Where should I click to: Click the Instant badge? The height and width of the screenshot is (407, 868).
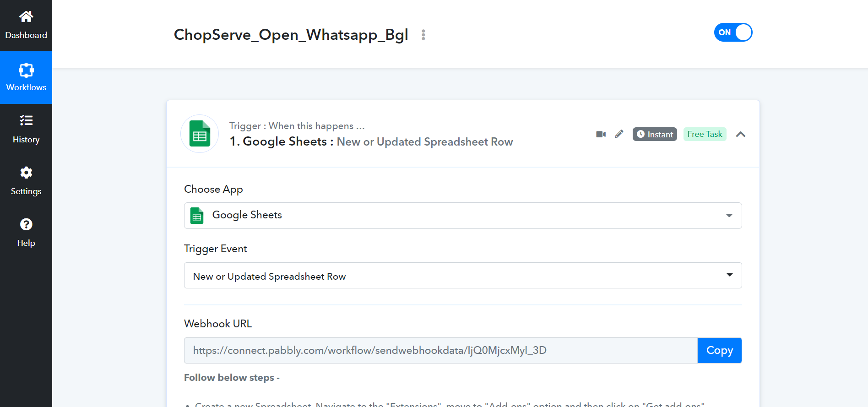click(655, 134)
